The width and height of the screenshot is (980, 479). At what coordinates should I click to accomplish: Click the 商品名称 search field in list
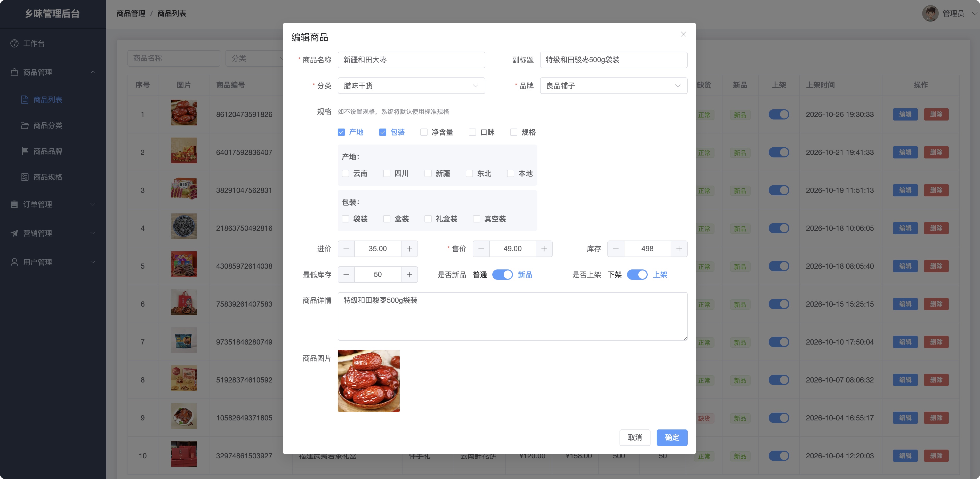pyautogui.click(x=174, y=59)
